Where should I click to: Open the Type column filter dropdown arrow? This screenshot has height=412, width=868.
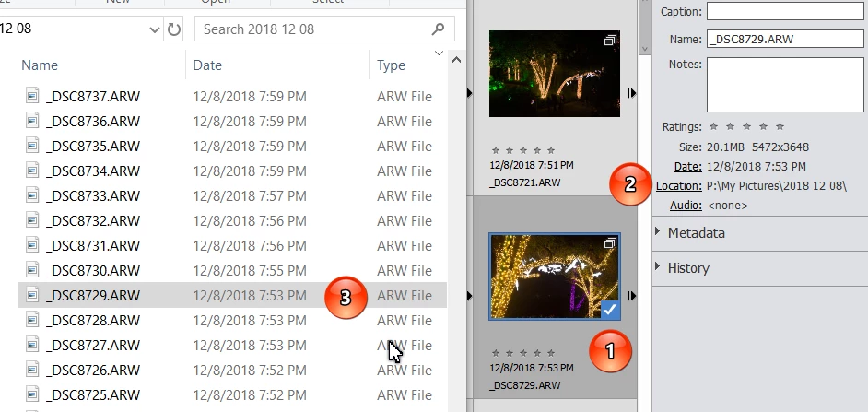(x=439, y=53)
